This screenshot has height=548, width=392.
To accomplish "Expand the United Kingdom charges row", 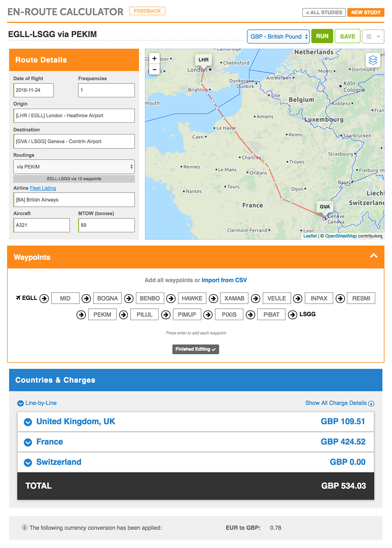I will [28, 422].
